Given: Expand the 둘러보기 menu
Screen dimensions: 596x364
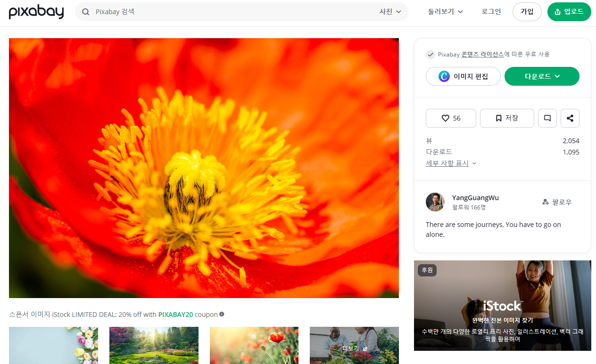Looking at the screenshot, I should (445, 12).
